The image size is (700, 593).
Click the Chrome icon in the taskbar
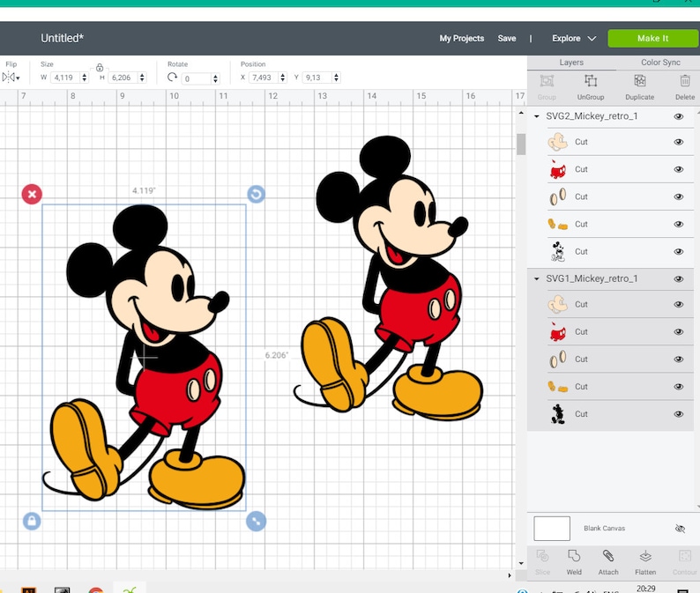[95, 589]
